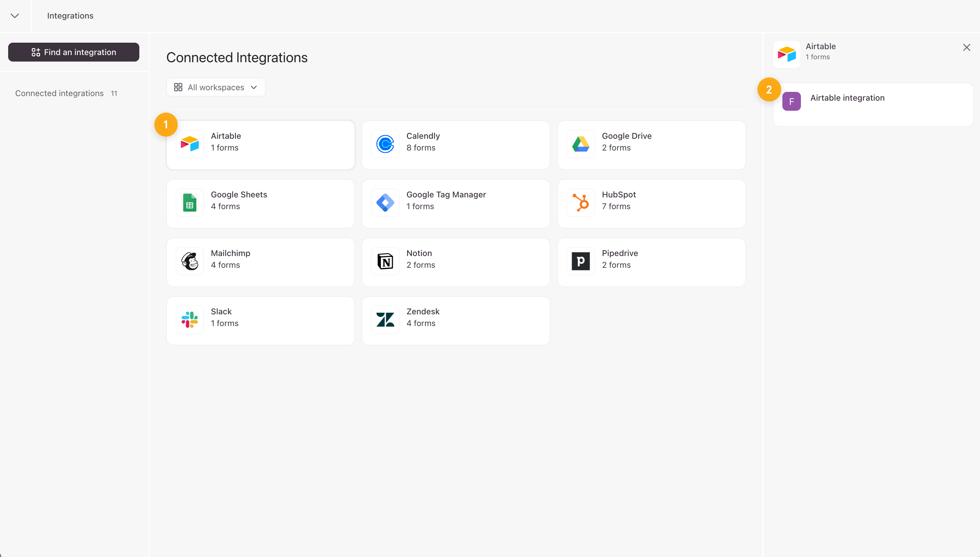
Task: Expand the top-left chevron menu
Action: tap(15, 16)
